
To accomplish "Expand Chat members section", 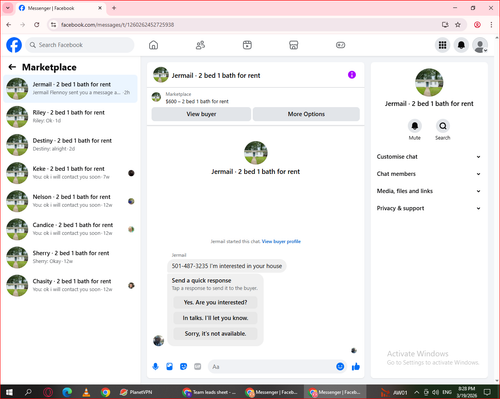I will [429, 174].
